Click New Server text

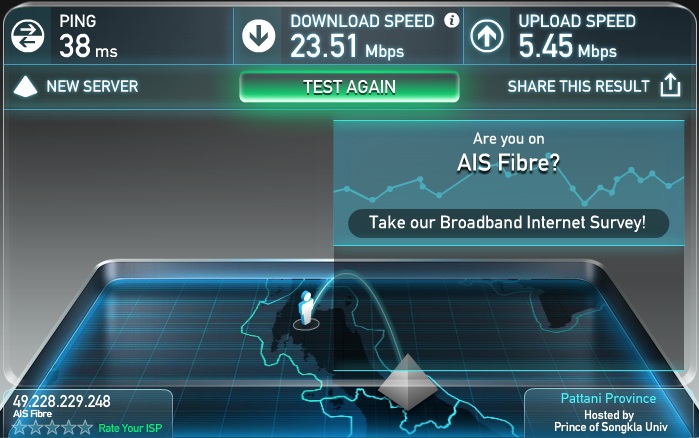click(x=92, y=86)
